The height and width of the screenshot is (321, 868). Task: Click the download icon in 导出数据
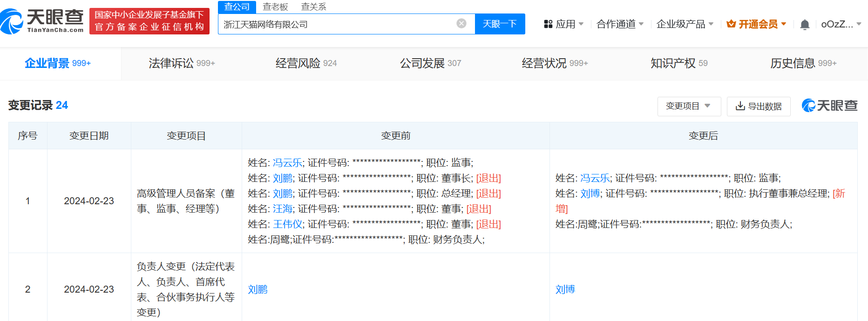740,106
